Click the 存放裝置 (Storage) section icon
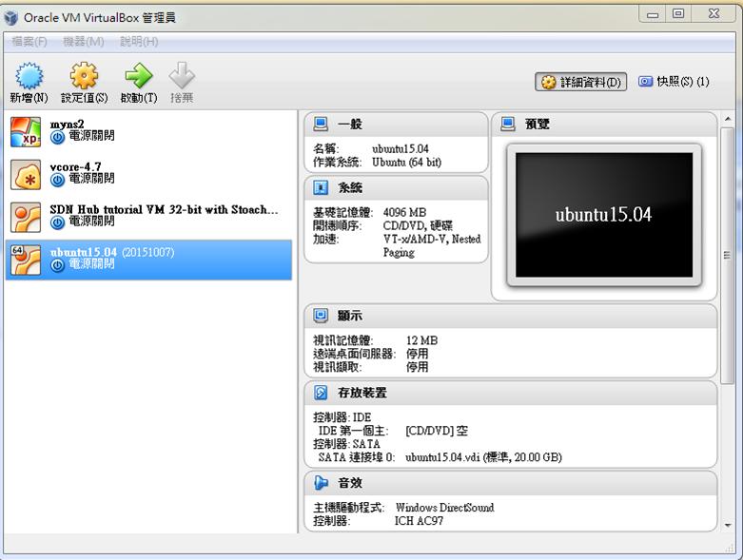The width and height of the screenshot is (743, 560). click(x=321, y=393)
